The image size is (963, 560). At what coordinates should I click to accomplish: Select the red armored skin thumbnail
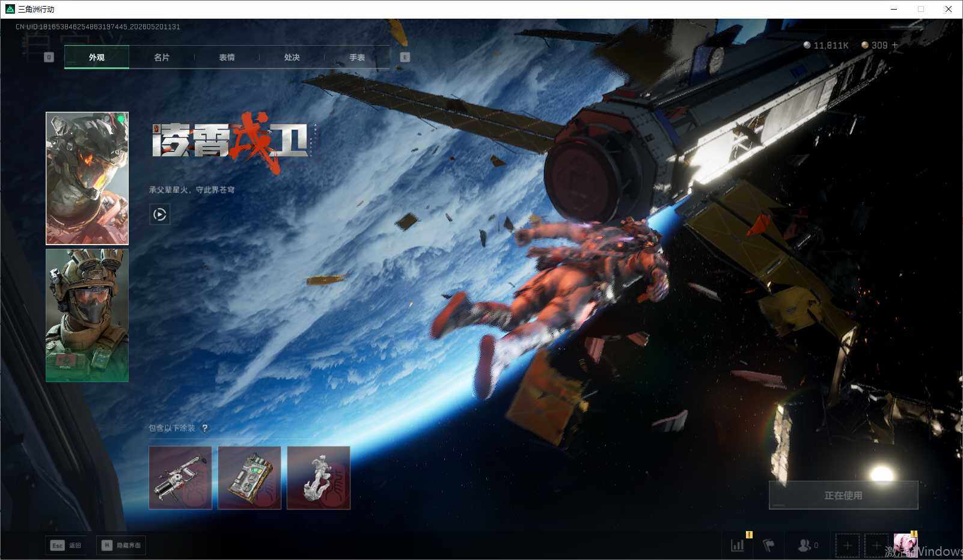87,178
